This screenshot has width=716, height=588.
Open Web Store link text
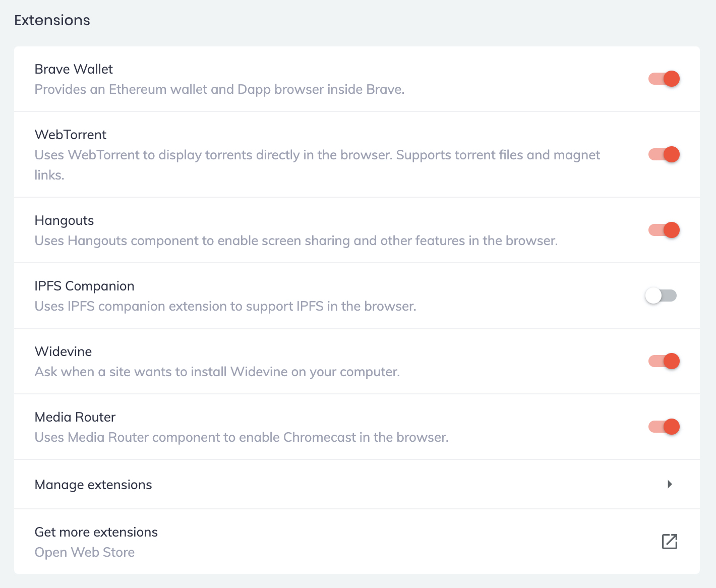[84, 552]
